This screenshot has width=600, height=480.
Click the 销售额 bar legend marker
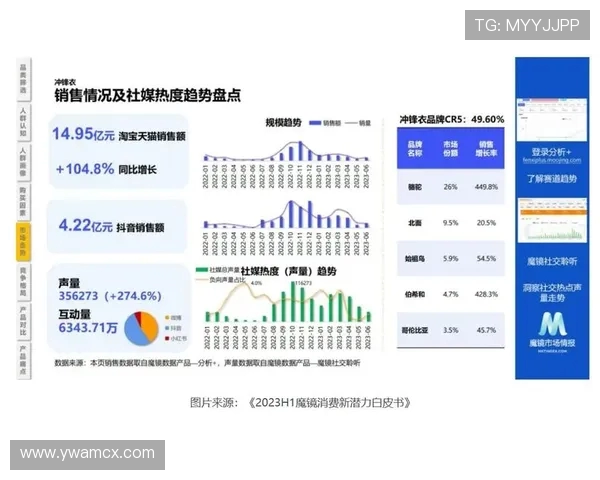pos(315,123)
